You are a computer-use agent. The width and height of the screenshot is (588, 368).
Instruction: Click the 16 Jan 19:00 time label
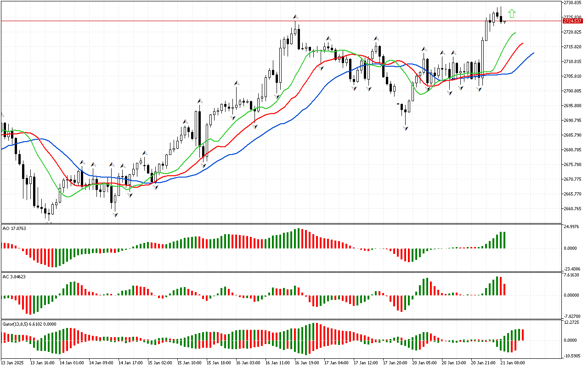pyautogui.click(x=308, y=363)
